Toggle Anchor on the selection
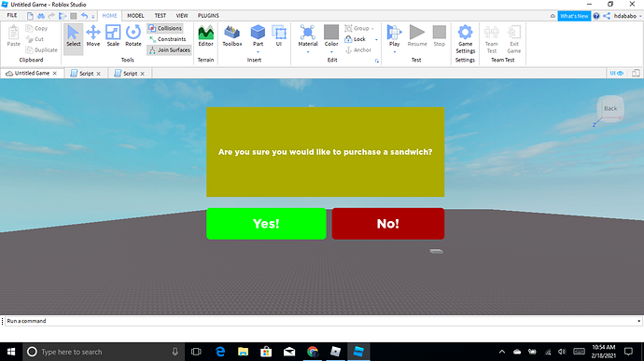This screenshot has height=361, width=644. point(358,49)
